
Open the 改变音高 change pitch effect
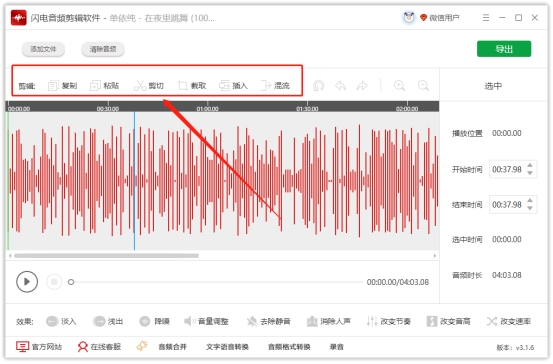(449, 321)
